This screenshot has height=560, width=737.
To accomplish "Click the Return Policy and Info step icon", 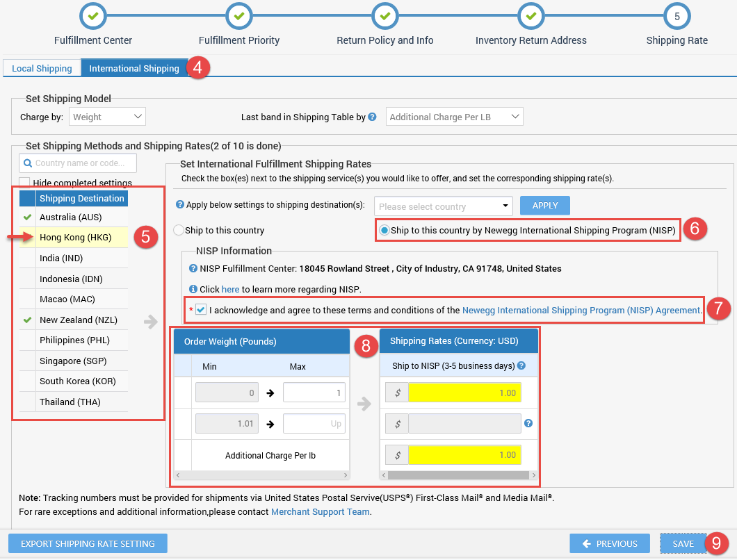I will coord(384,15).
